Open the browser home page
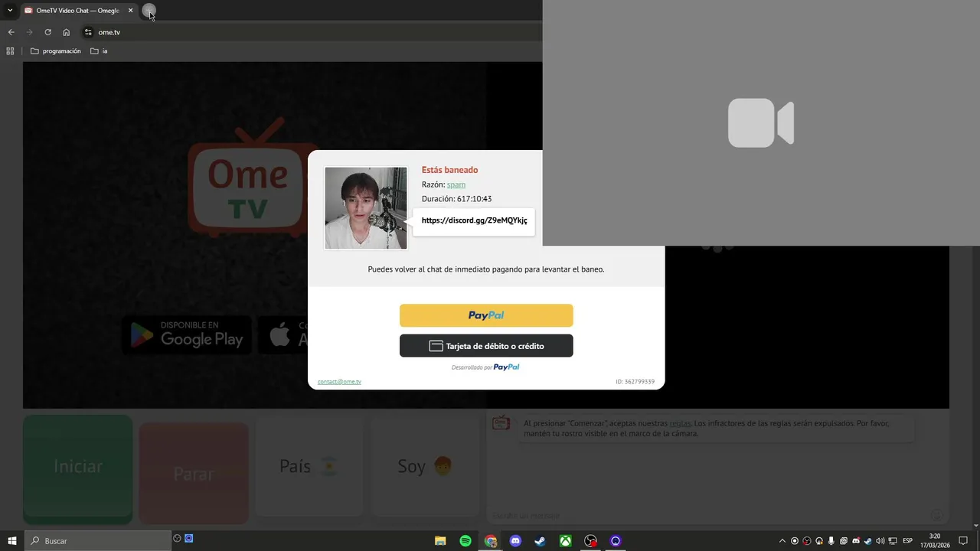This screenshot has width=980, height=551. click(66, 32)
